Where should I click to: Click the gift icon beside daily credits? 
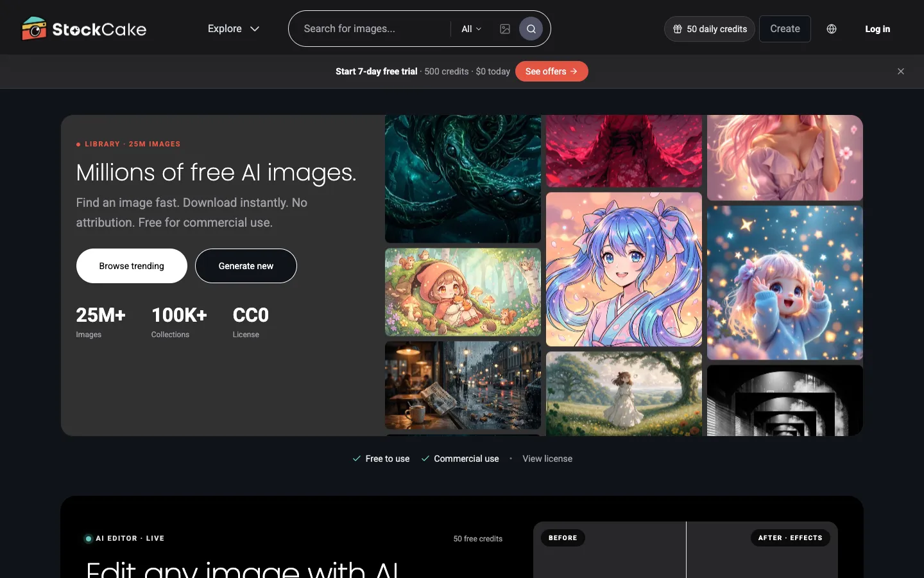pos(677,29)
